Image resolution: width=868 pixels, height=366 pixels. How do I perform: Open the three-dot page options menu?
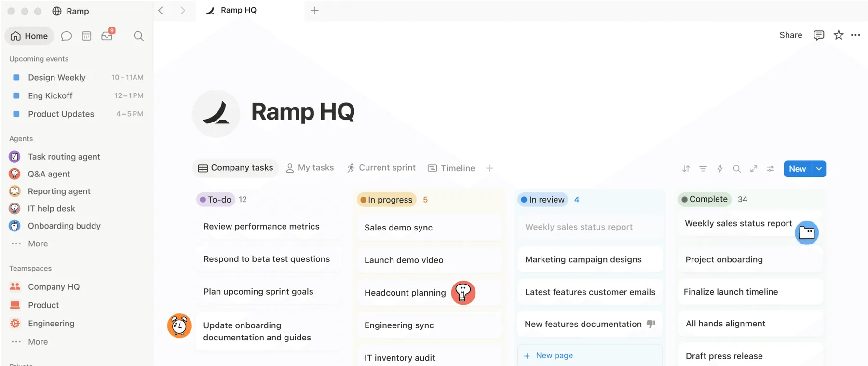click(856, 35)
